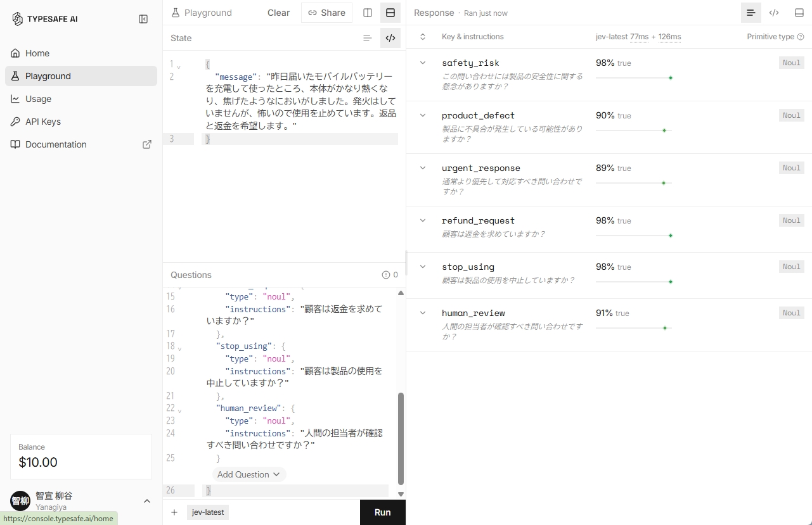This screenshot has width=812, height=525.
Task: Click the API Keys key icon
Action: (15, 122)
